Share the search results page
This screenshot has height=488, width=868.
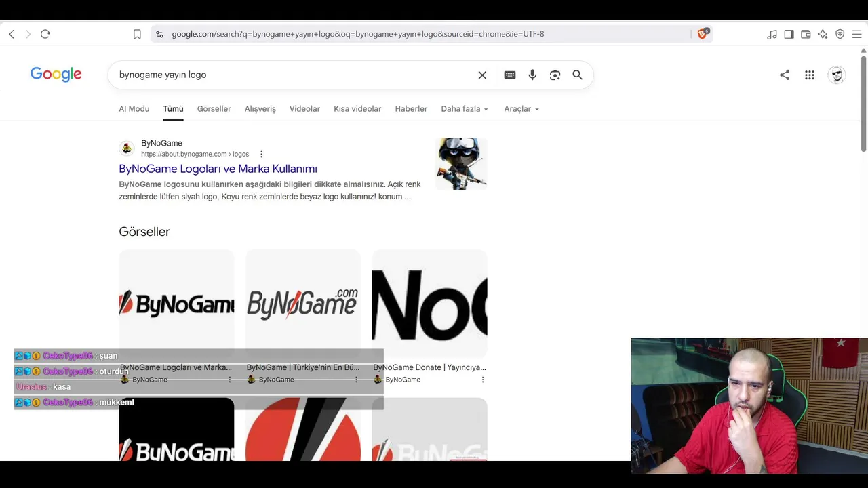785,75
